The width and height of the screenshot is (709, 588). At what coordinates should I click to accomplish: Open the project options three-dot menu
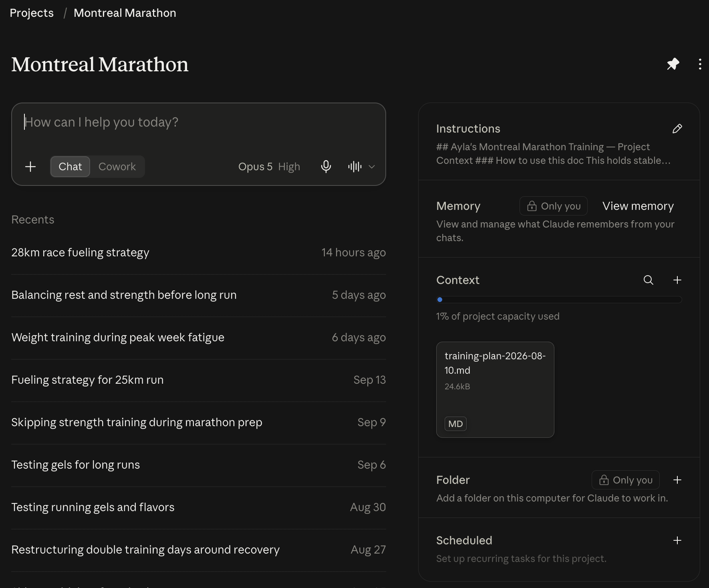(x=700, y=64)
